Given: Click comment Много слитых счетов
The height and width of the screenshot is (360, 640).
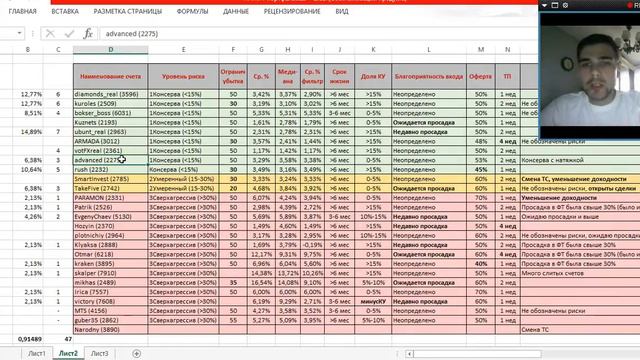Looking at the screenshot, I should pyautogui.click(x=553, y=273).
